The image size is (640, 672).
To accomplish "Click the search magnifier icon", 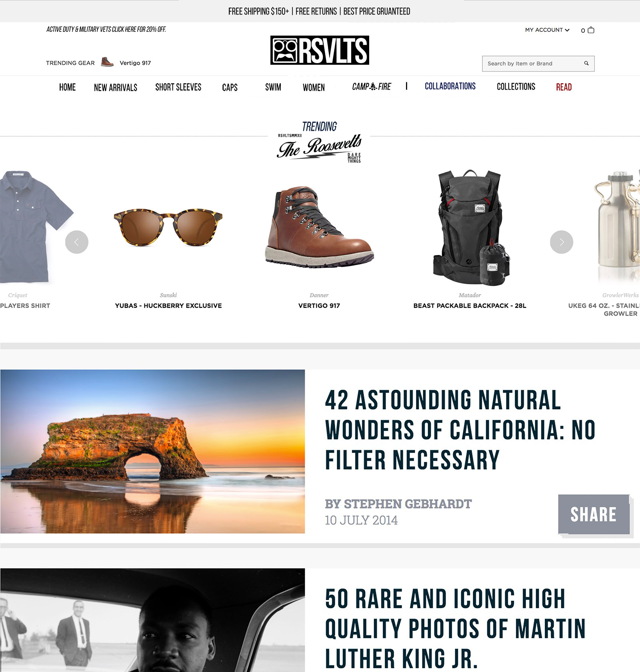I will (x=586, y=63).
